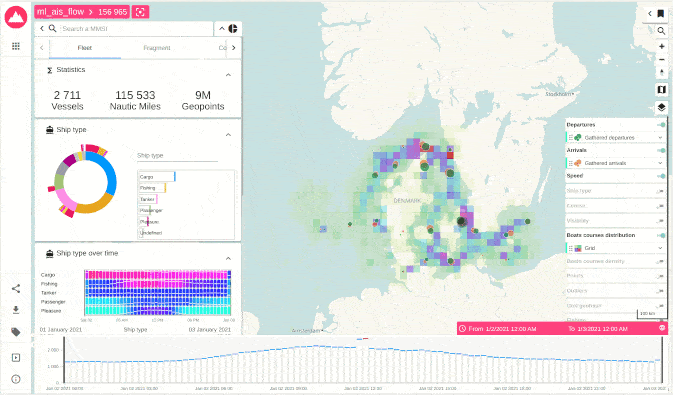Click the Search a MMSI input field

tap(135, 28)
